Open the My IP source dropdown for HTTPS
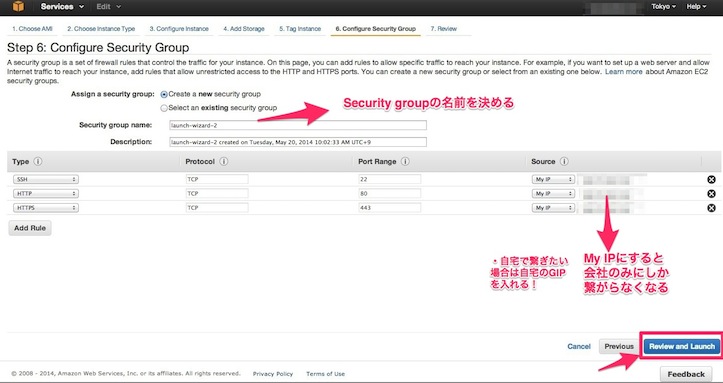The height and width of the screenshot is (383, 723). coord(553,208)
